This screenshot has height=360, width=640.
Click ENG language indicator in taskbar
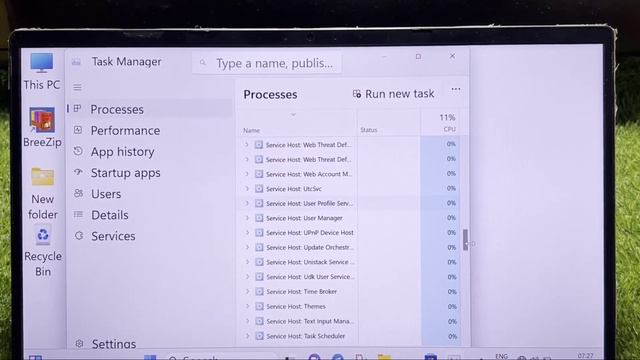[x=502, y=356]
